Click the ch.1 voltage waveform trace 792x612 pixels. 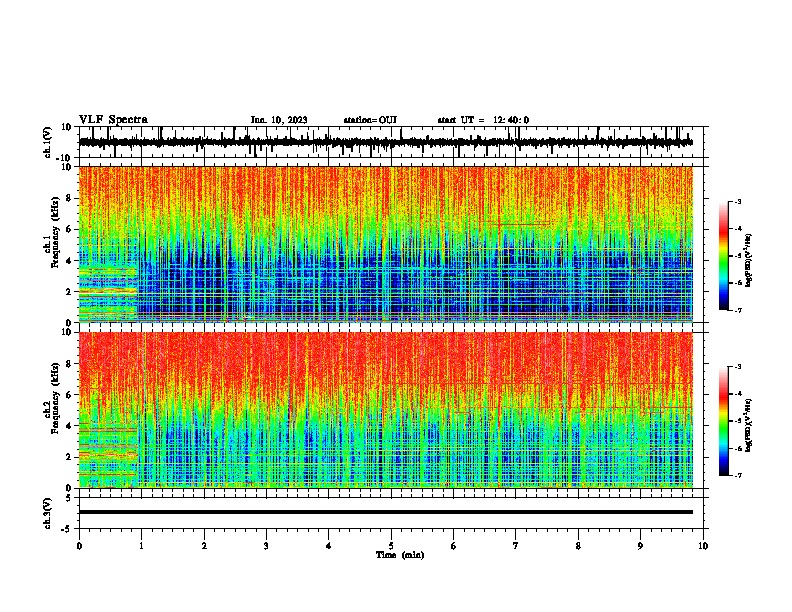(x=385, y=142)
